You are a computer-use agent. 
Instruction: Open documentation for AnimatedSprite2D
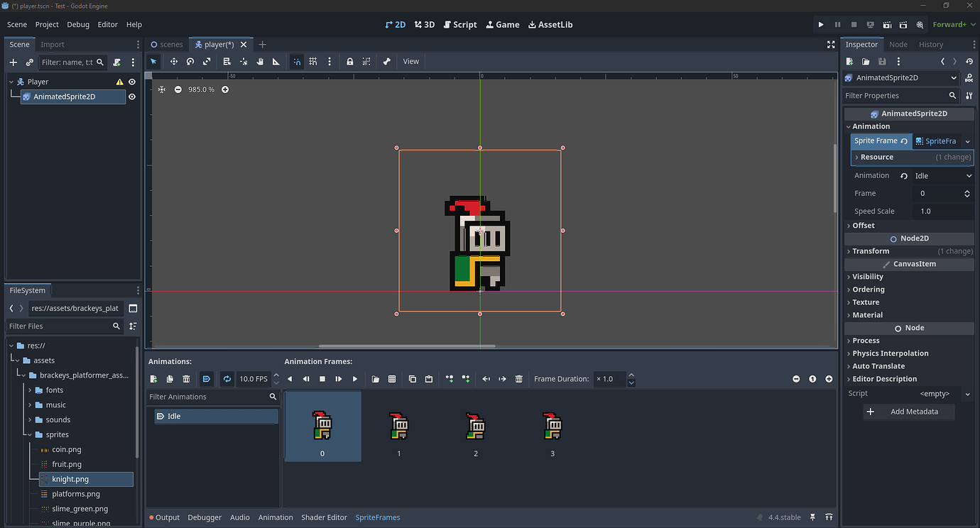(x=969, y=78)
